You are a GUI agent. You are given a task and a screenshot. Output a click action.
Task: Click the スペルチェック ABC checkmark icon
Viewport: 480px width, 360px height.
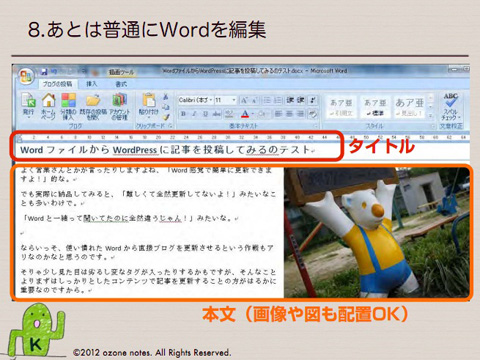pyautogui.click(x=451, y=100)
